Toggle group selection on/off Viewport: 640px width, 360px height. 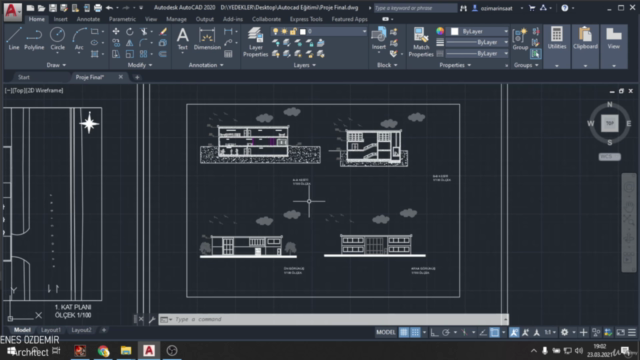536,54
